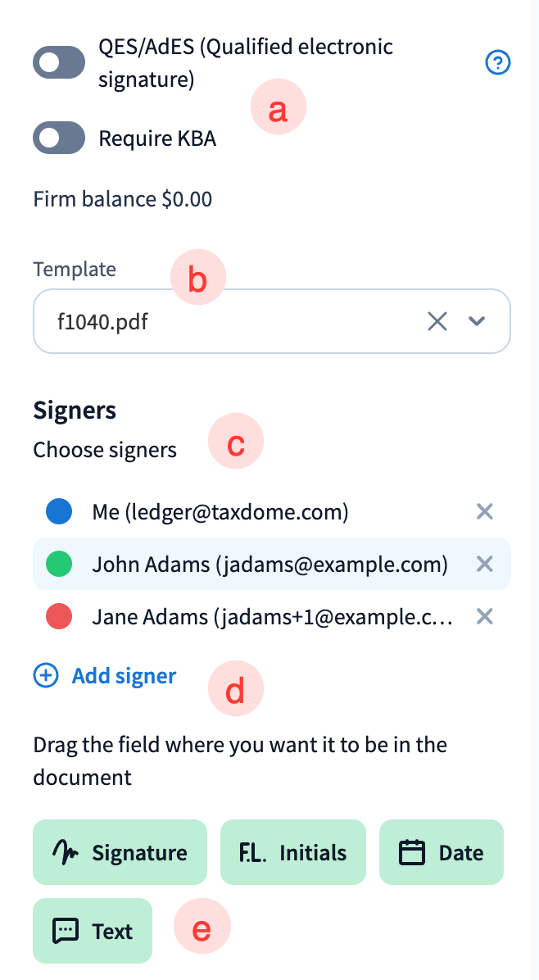This screenshot has height=980, width=539.
Task: Click the Text field speech bubble icon
Action: 66,931
